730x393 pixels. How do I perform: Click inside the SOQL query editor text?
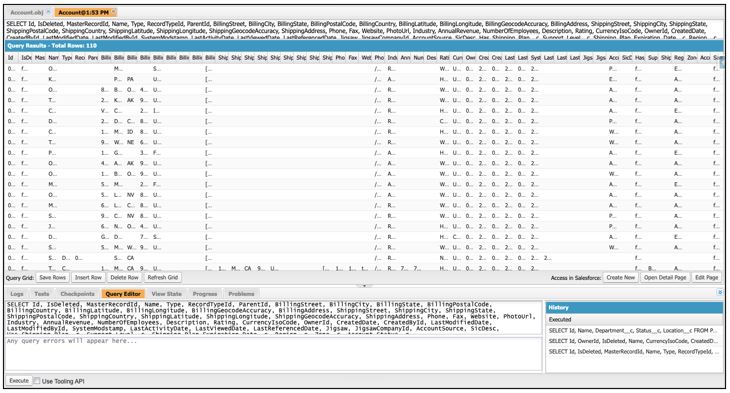pos(273,318)
